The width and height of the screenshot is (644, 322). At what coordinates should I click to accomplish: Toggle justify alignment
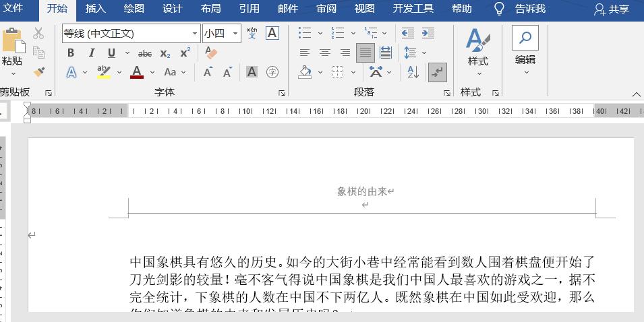[x=365, y=53]
